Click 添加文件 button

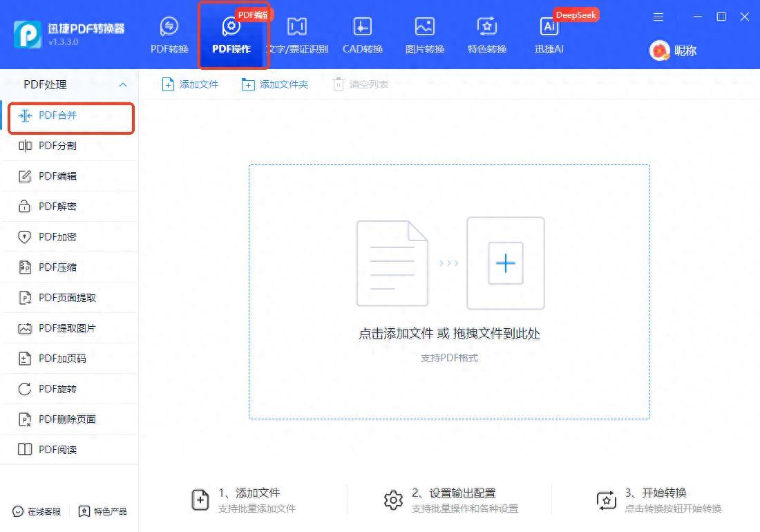[190, 84]
